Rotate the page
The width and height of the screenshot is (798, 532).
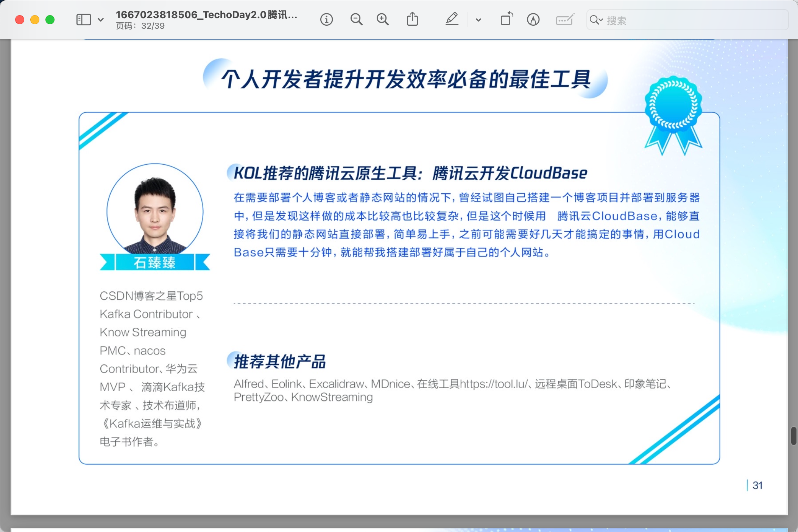(x=507, y=19)
